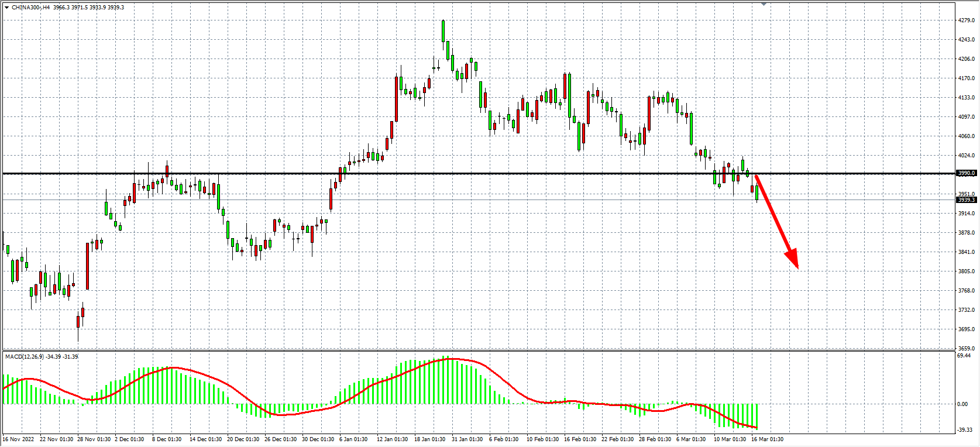This screenshot has width=980, height=447.
Task: Click the 69.44 MACD scale label
Action: click(x=964, y=356)
